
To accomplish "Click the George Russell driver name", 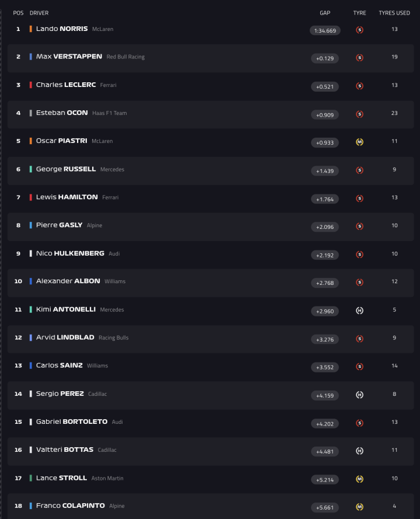I will pyautogui.click(x=65, y=169).
